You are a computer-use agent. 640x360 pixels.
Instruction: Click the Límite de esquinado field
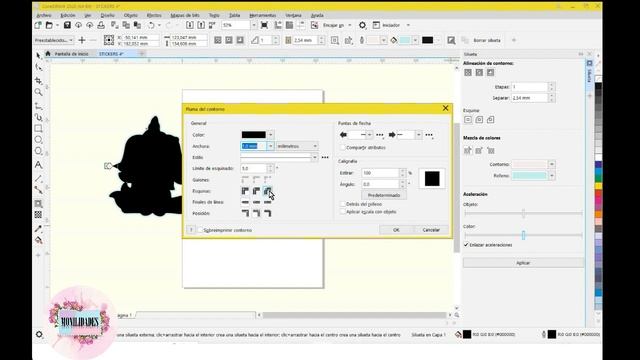tap(254, 168)
